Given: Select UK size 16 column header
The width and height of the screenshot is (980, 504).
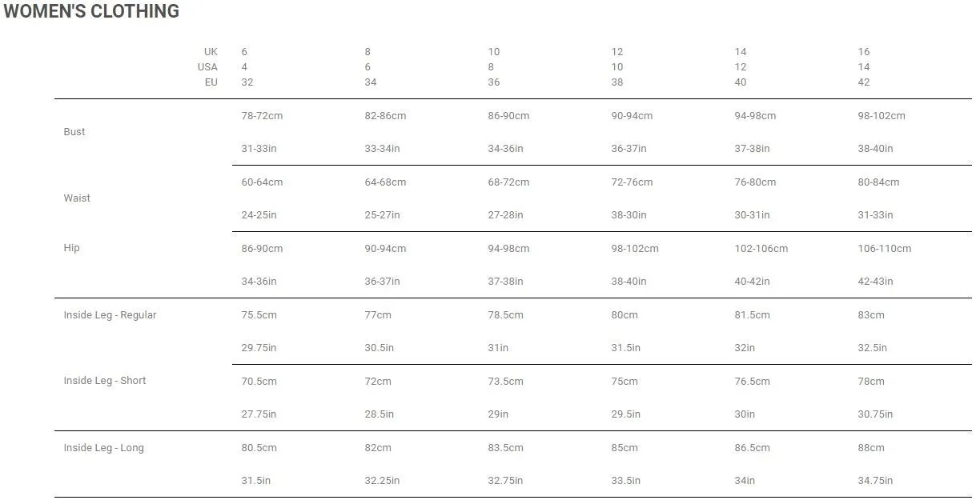Looking at the screenshot, I should pyautogui.click(x=864, y=52).
